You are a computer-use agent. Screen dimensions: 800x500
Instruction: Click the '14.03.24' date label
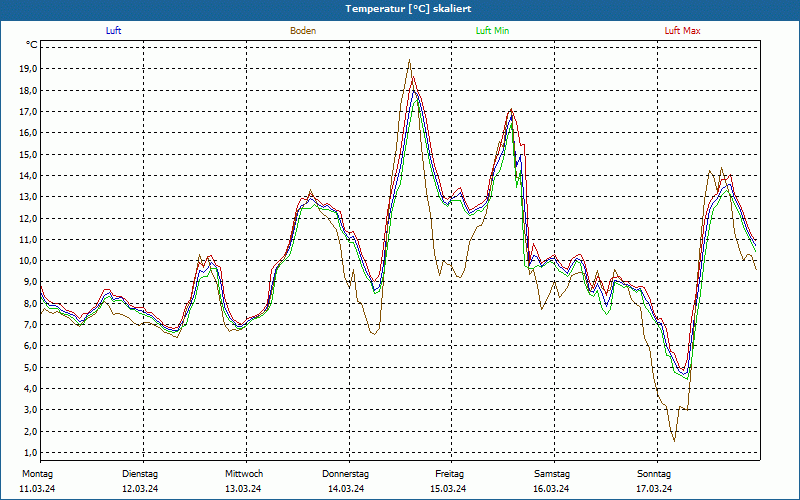coord(346,489)
